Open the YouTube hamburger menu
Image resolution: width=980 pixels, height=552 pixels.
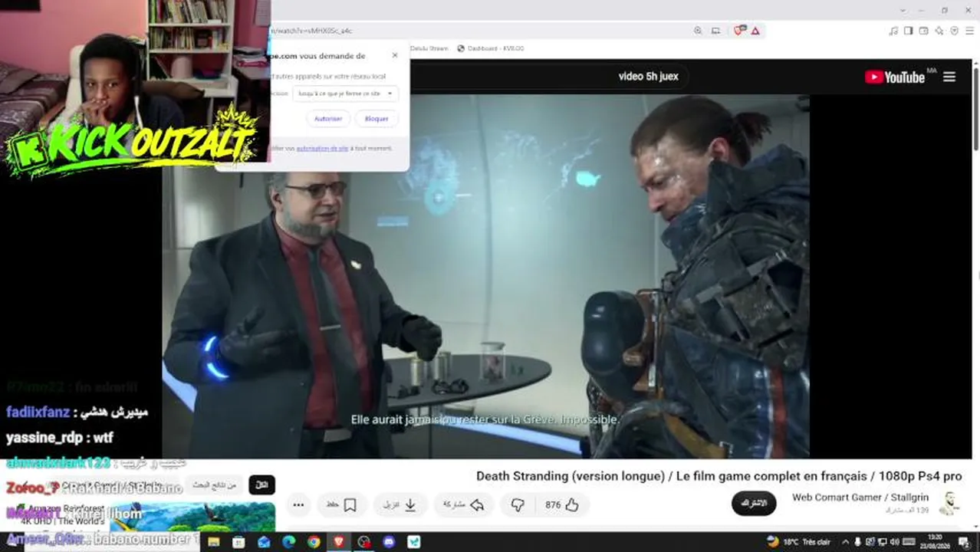pyautogui.click(x=949, y=77)
